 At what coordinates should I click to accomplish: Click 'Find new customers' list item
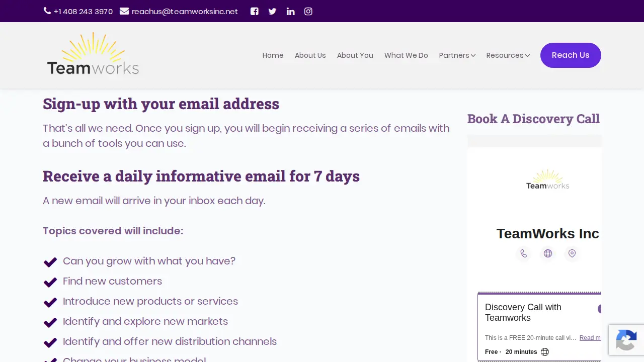tap(112, 281)
